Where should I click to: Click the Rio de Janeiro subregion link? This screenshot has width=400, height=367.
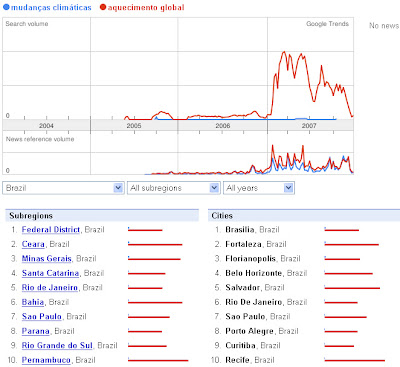[x=50, y=287]
